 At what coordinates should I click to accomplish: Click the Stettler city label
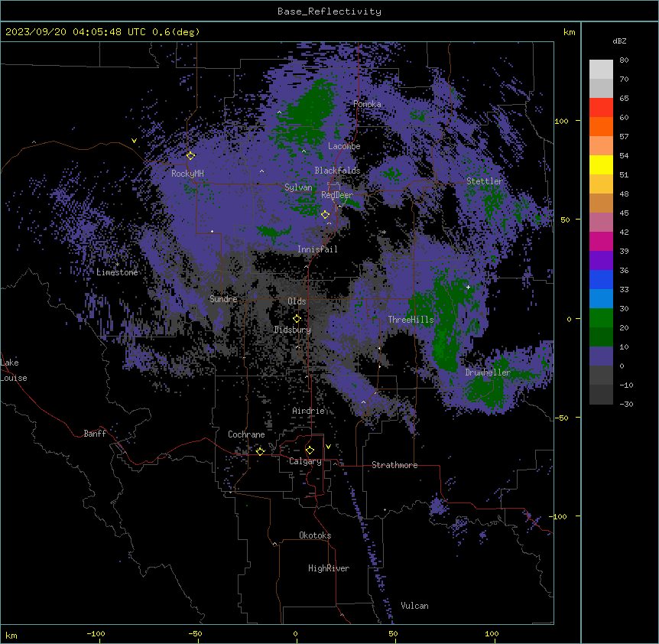click(485, 181)
